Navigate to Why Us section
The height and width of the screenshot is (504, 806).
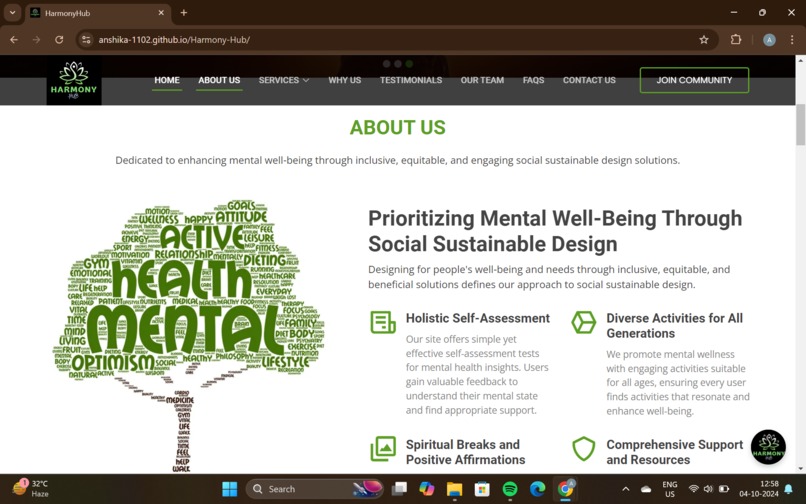tap(344, 80)
